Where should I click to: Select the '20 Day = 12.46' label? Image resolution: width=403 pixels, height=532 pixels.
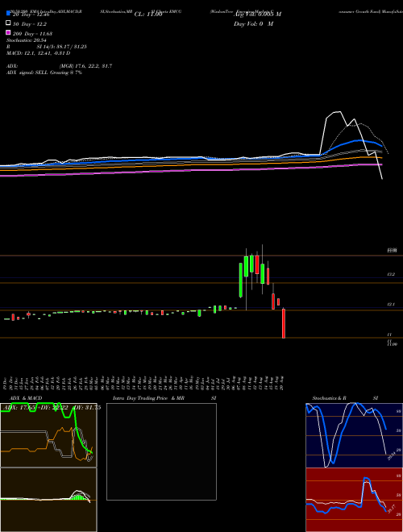(x=31, y=15)
